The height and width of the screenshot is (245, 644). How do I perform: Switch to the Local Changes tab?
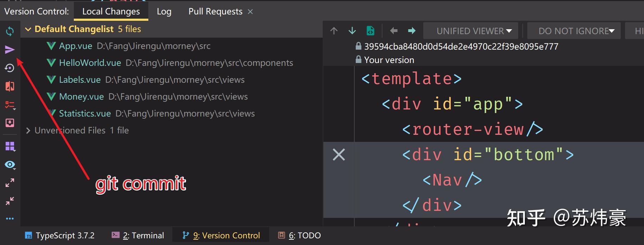111,11
